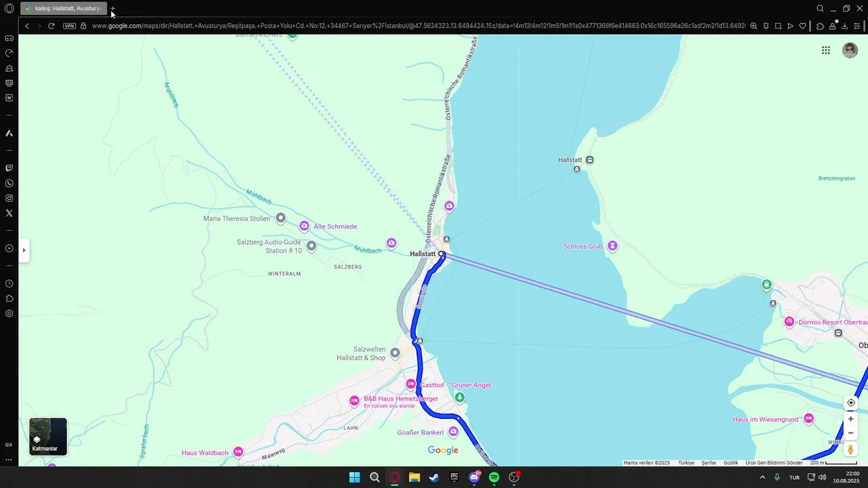Reload the Google Maps page
Screen dimensions: 868x488
click(51, 26)
